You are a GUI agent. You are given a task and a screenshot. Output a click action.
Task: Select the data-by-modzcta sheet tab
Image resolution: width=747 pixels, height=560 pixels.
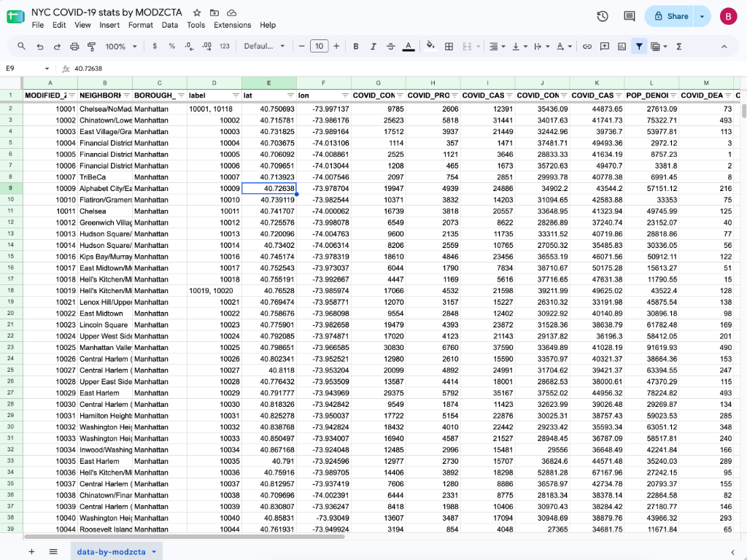[111, 551]
